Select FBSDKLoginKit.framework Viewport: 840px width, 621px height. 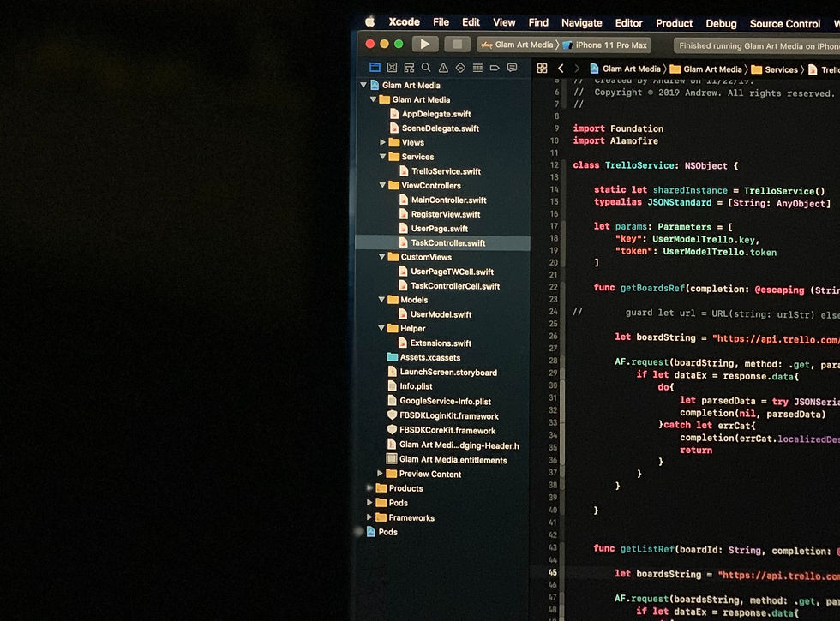coord(442,416)
